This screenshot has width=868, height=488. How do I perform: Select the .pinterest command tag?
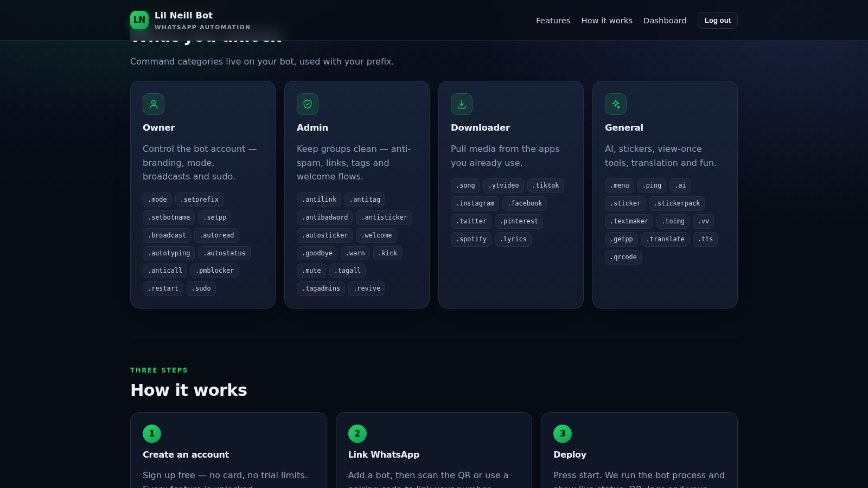click(x=519, y=221)
